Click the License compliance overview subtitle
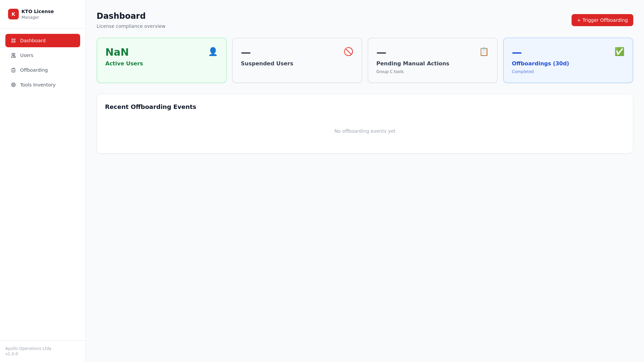This screenshot has width=644, height=362. [x=131, y=26]
